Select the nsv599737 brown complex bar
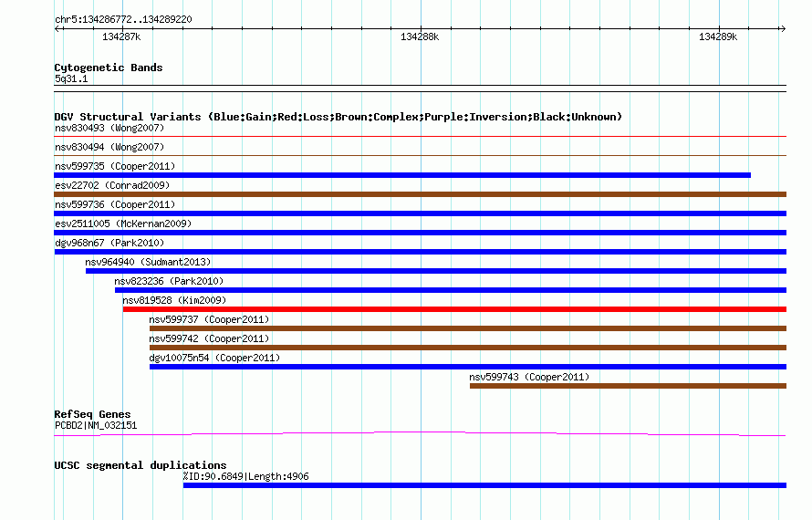This screenshot has height=520, width=812. tap(468, 328)
